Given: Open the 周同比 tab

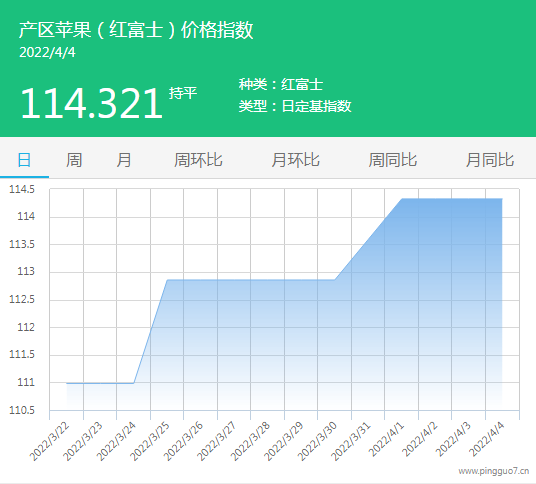Looking at the screenshot, I should [x=392, y=160].
